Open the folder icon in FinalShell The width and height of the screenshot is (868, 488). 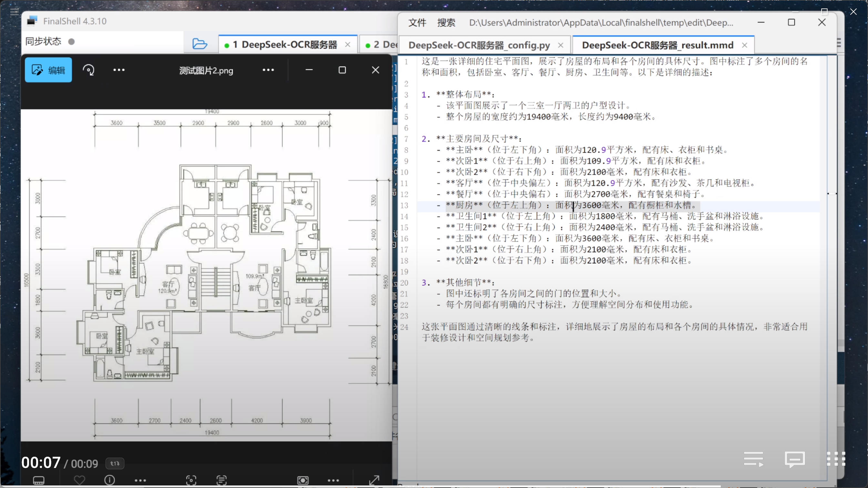[200, 44]
